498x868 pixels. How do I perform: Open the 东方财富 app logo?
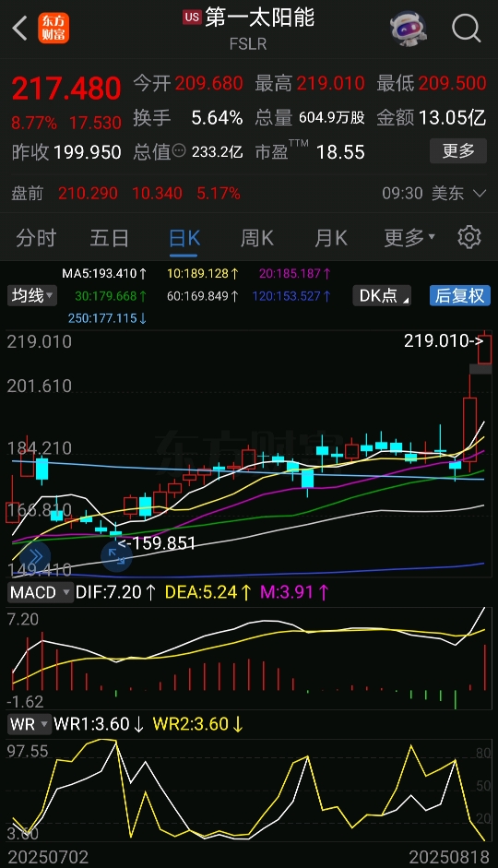pos(53,28)
